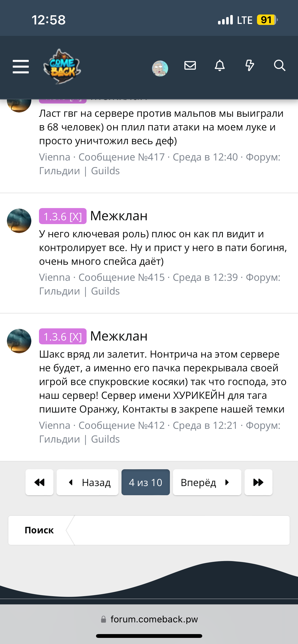Screen dimensions: 298x644
Task: Select the 1.3.6 [X] prefix tag on message №415
Action: pyautogui.click(x=63, y=216)
